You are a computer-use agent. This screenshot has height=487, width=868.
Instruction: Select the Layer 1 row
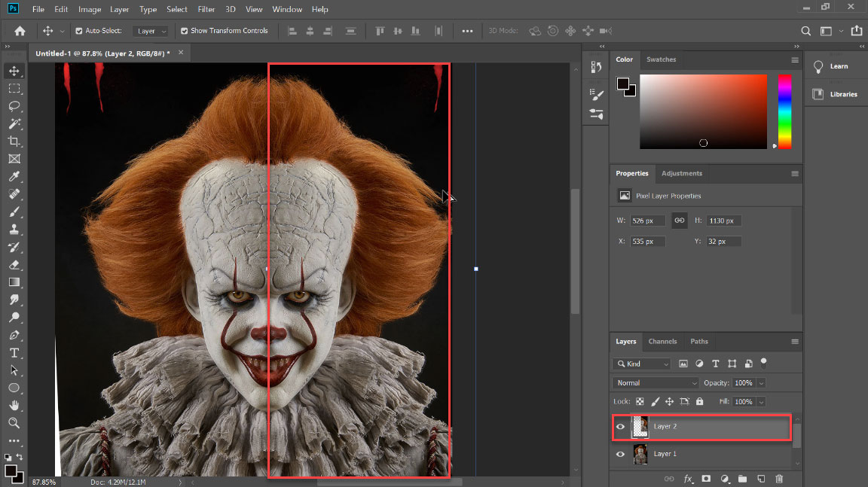pyautogui.click(x=702, y=455)
